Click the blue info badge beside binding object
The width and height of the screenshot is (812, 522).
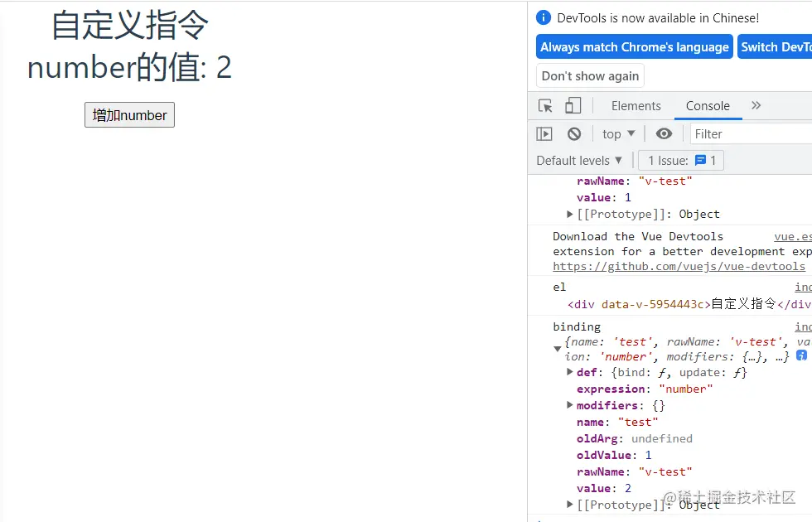click(x=801, y=355)
